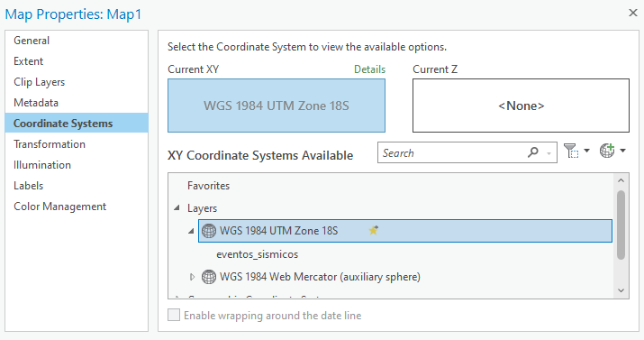Click the coordinate list scrollbar thumb
Image resolution: width=644 pixels, height=340 pixels.
coord(621,225)
